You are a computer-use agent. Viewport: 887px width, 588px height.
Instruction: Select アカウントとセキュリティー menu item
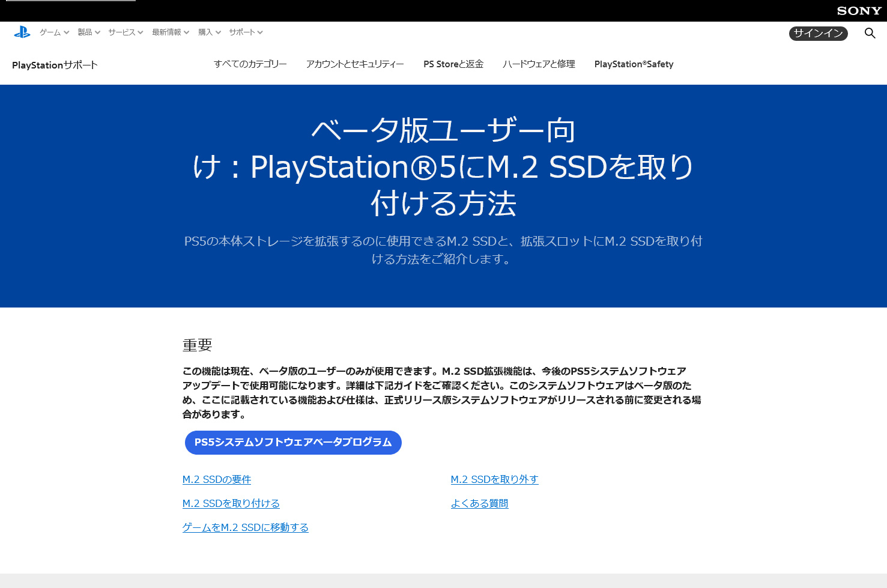point(355,64)
